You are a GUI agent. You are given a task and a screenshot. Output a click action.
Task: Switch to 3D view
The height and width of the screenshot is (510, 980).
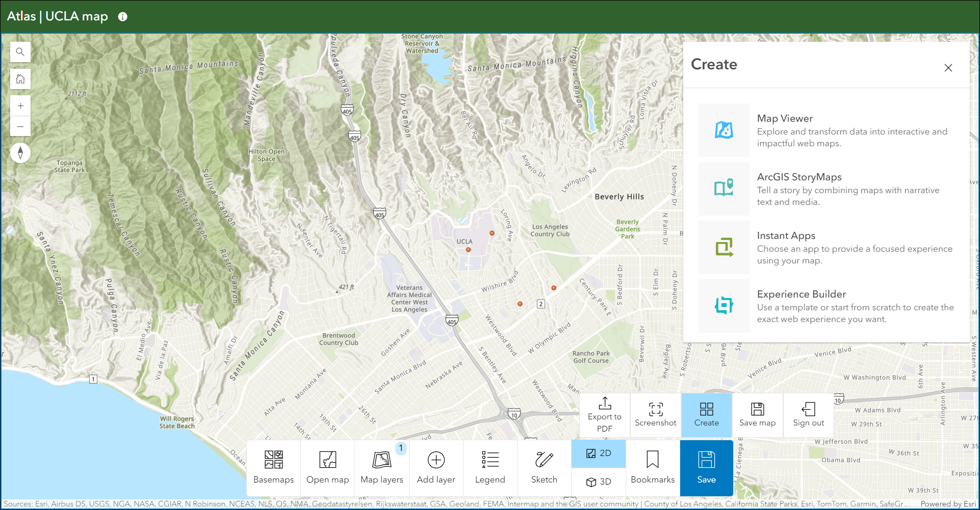click(x=599, y=482)
